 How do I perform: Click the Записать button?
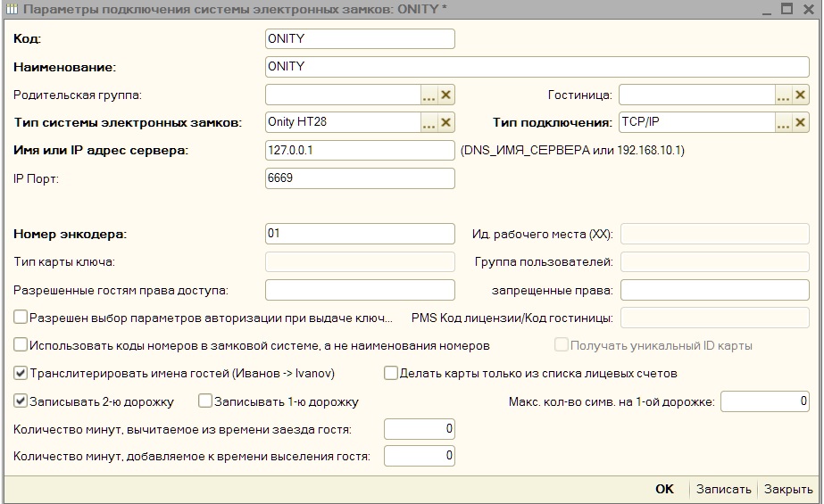pyautogui.click(x=724, y=489)
